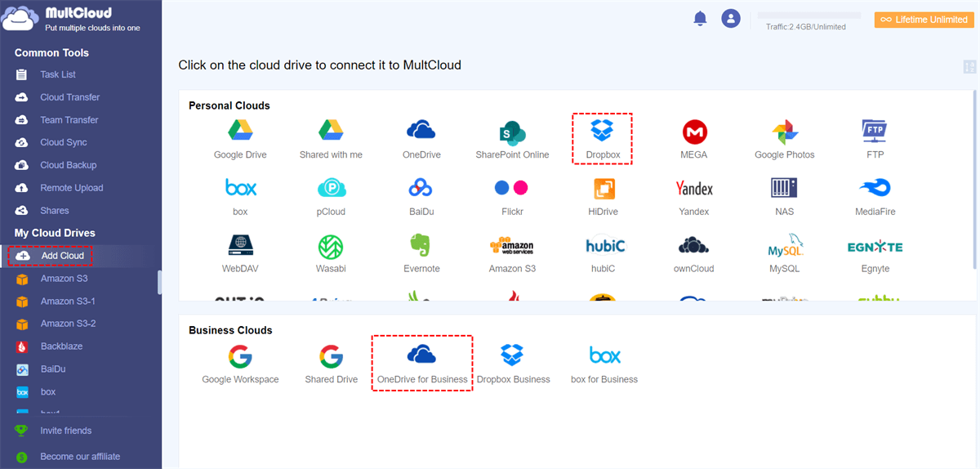Add box for Business cloud

coord(604,364)
